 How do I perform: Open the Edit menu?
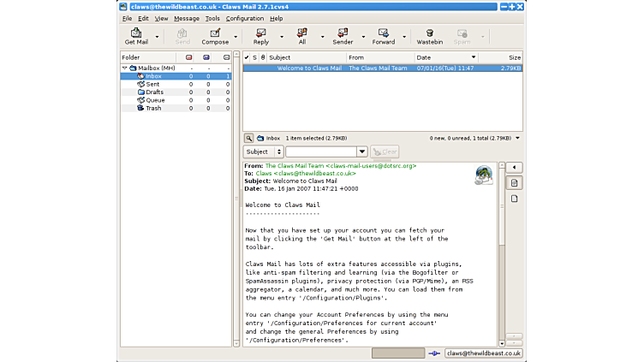[x=143, y=19]
